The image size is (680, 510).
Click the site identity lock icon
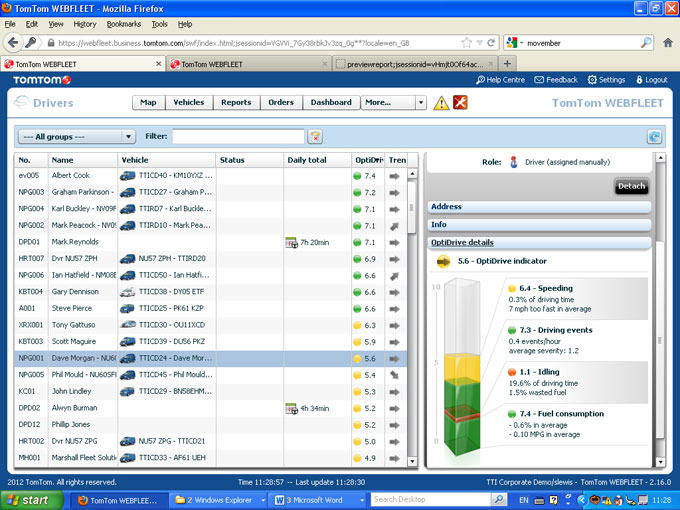tap(51, 42)
